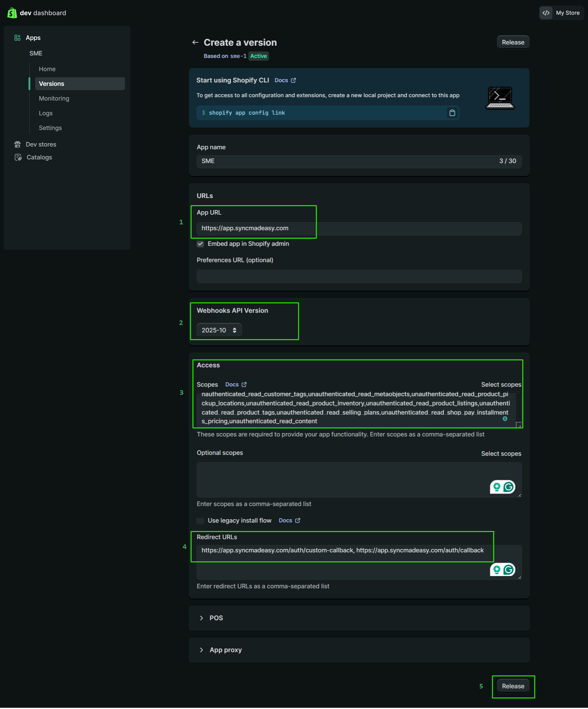This screenshot has height=709, width=588.
Task: Click the Grammarly icon in Optional scopes field
Action: tap(508, 487)
